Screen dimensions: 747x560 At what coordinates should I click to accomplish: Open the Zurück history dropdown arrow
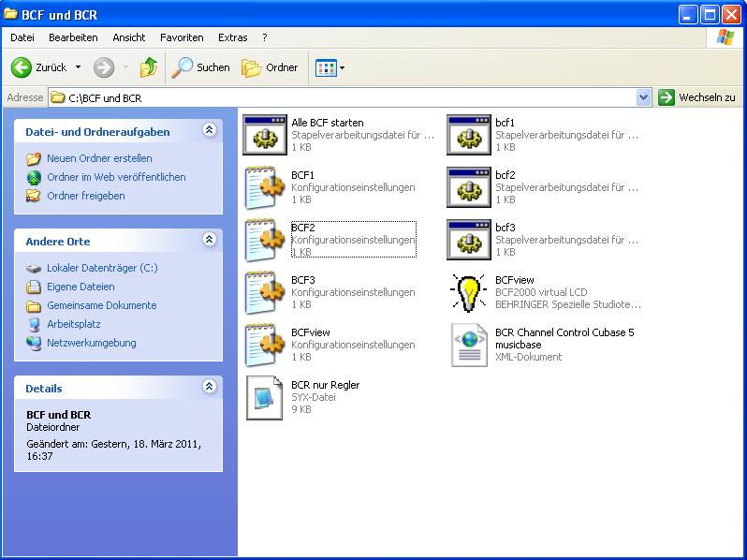pyautogui.click(x=78, y=67)
